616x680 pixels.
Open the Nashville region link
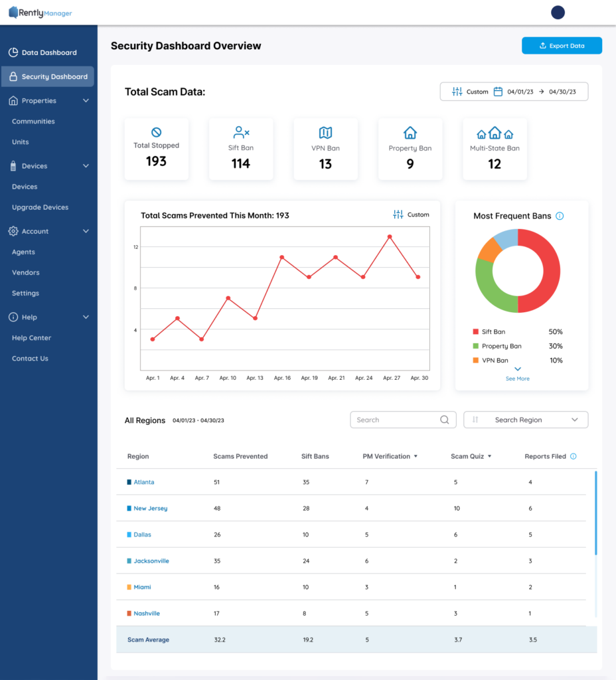[x=147, y=613]
